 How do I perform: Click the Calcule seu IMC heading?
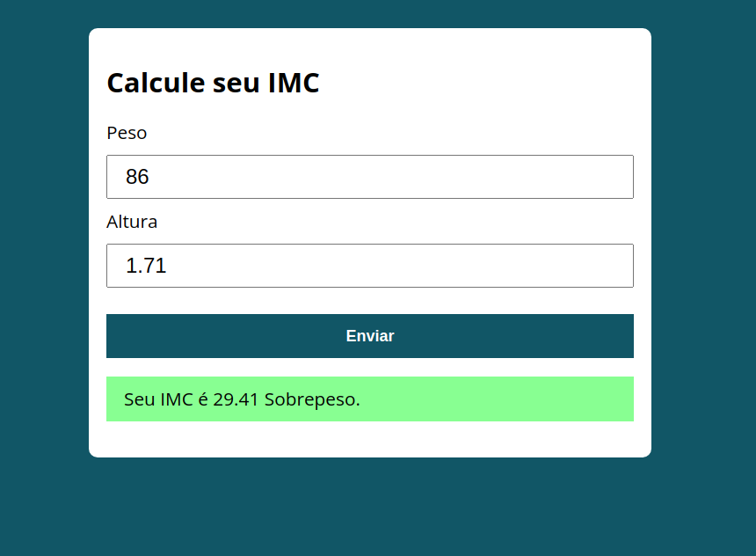click(213, 83)
